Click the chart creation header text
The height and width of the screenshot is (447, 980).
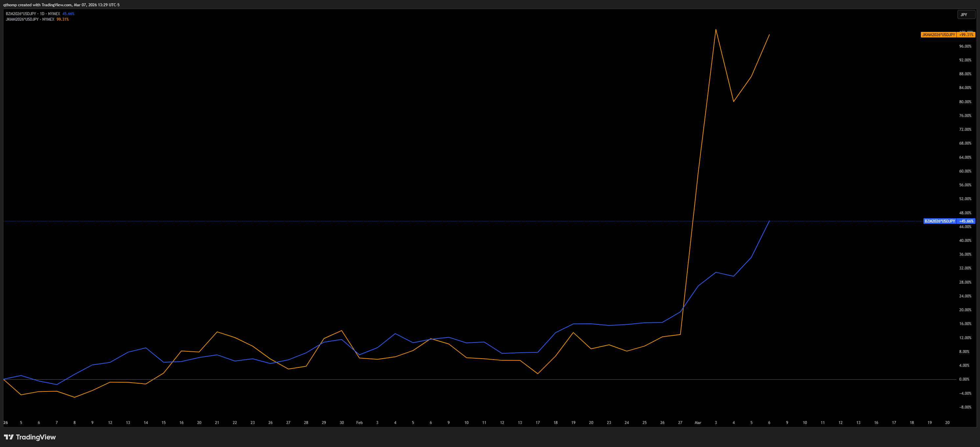(61, 5)
